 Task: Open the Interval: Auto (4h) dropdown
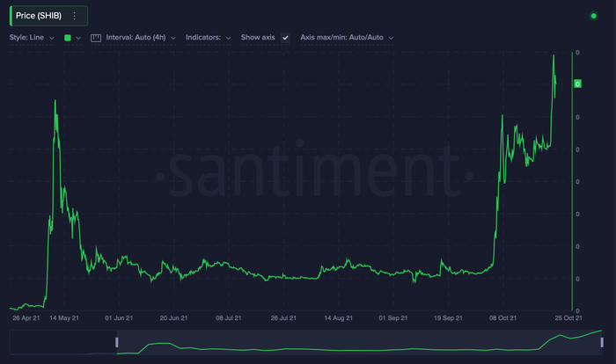click(x=140, y=38)
